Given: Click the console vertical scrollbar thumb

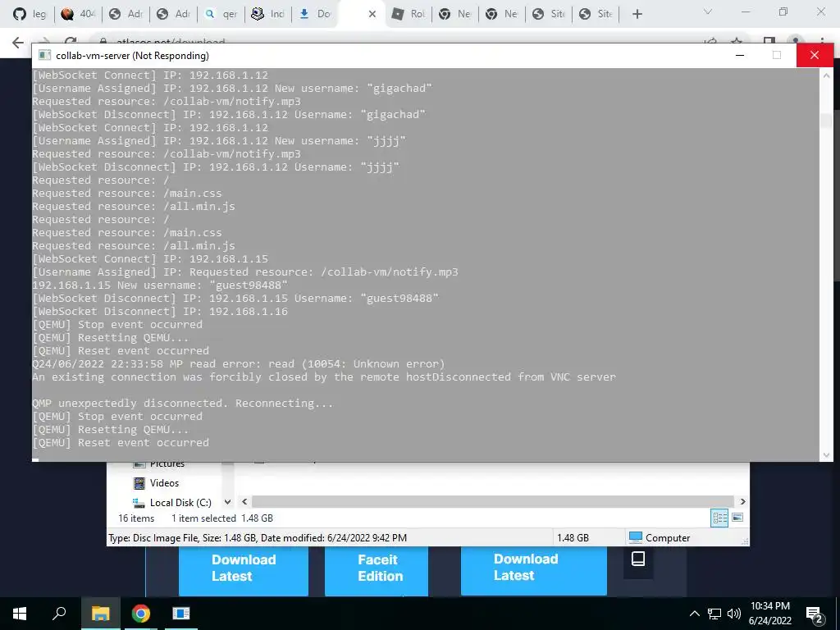Looking at the screenshot, I should (x=825, y=121).
